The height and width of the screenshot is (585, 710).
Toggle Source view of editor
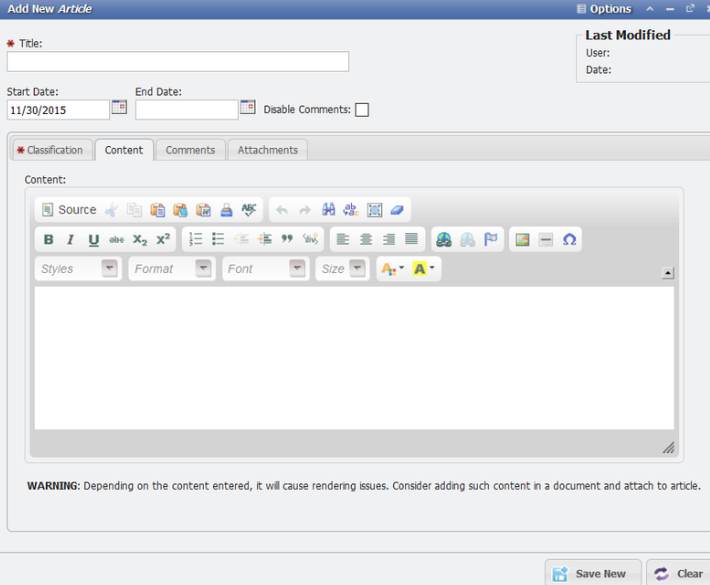click(x=69, y=210)
